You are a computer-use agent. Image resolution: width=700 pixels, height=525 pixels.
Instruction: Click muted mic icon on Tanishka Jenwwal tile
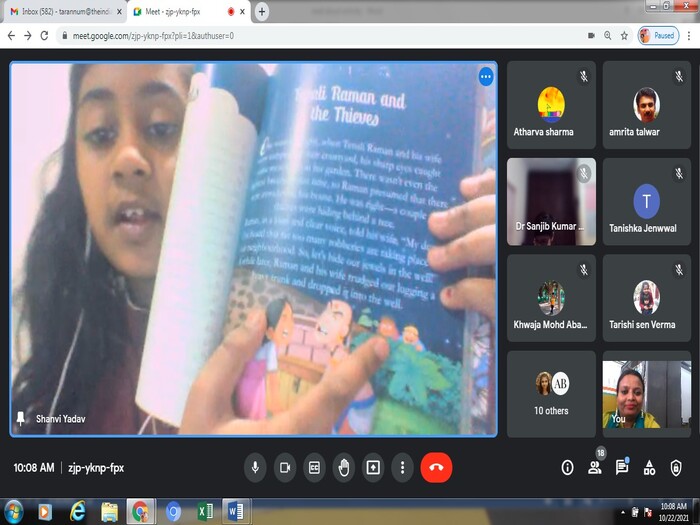(x=679, y=173)
